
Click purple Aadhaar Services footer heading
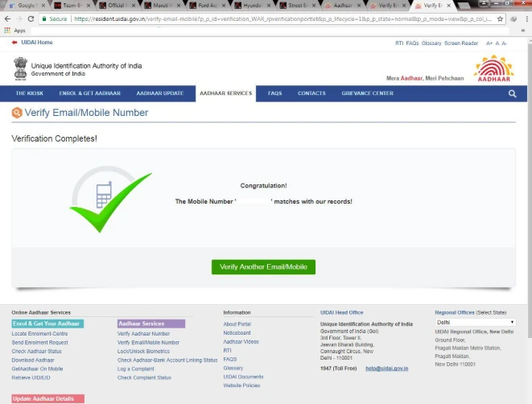(x=151, y=324)
